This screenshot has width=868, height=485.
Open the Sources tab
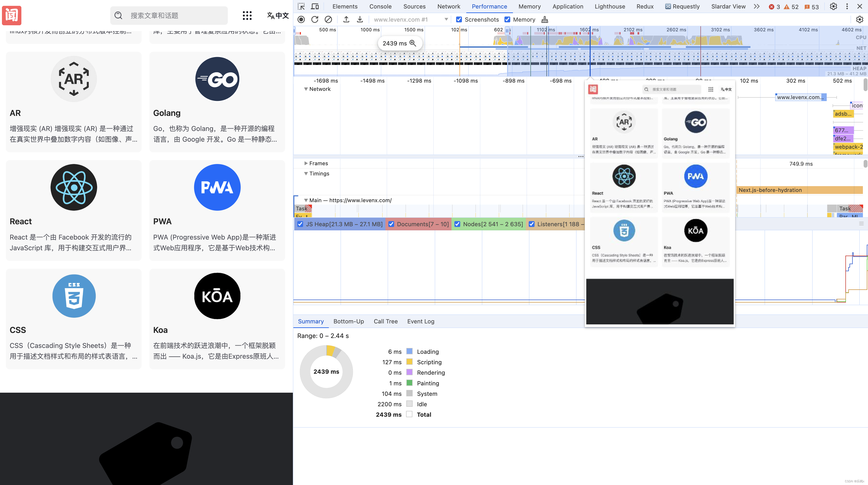415,6
